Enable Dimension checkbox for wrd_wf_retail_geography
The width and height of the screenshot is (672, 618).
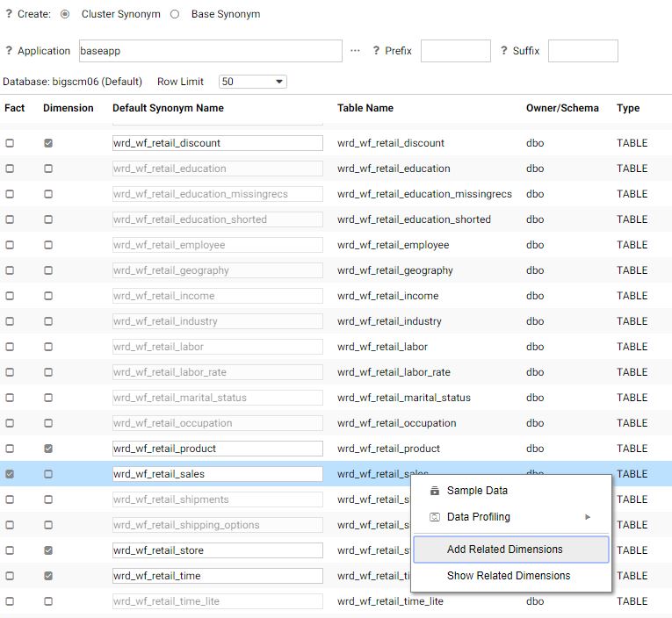click(48, 270)
